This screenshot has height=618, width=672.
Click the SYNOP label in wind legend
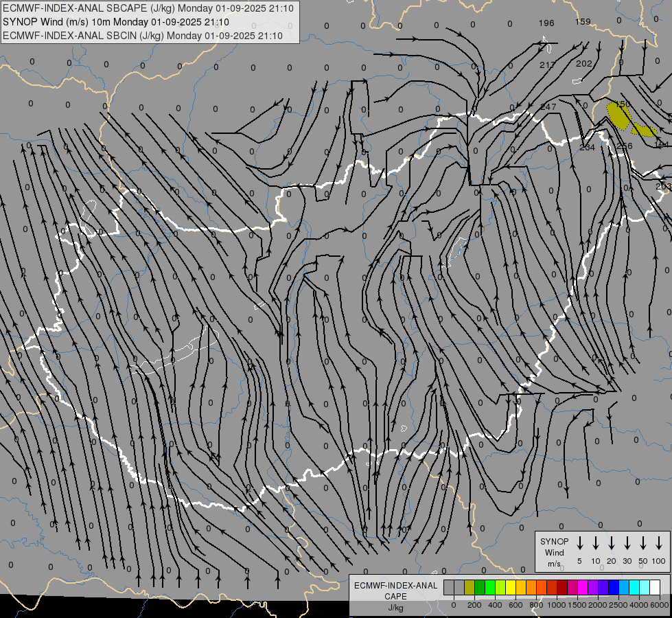(x=554, y=541)
